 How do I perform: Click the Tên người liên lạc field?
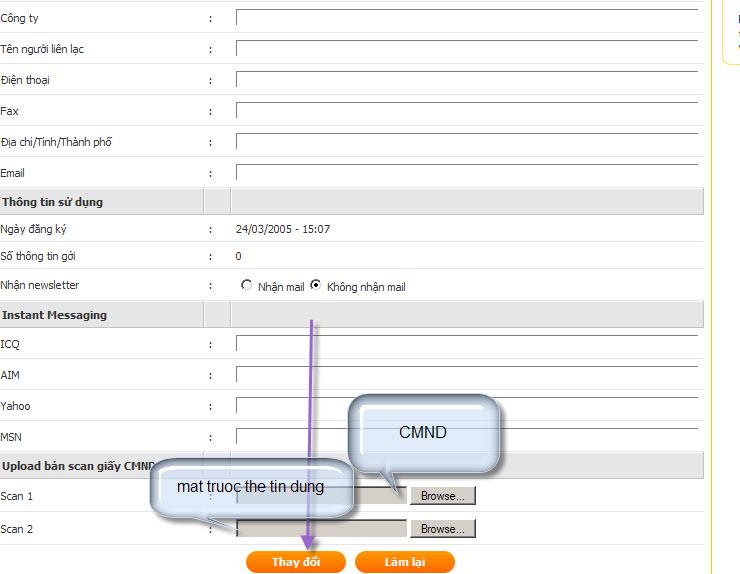[466, 49]
